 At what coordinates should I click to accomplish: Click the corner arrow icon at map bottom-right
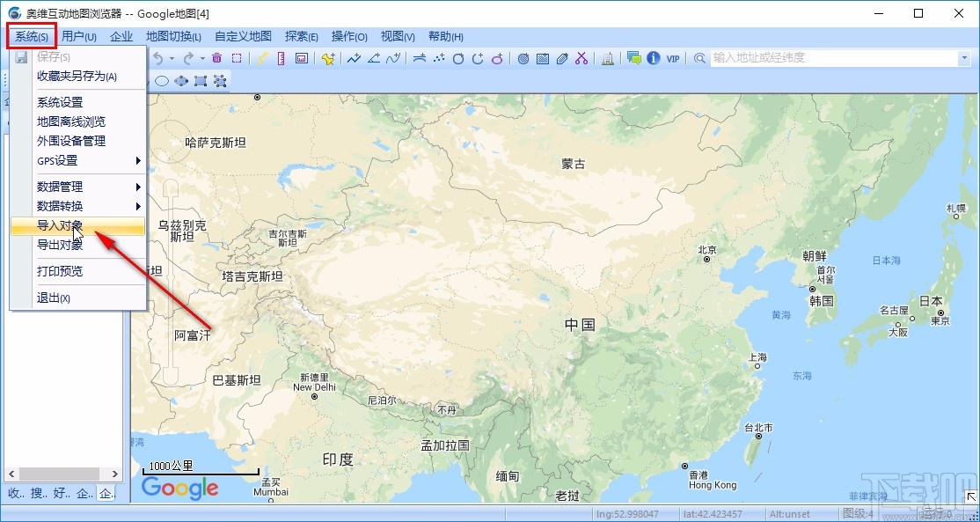(970, 496)
